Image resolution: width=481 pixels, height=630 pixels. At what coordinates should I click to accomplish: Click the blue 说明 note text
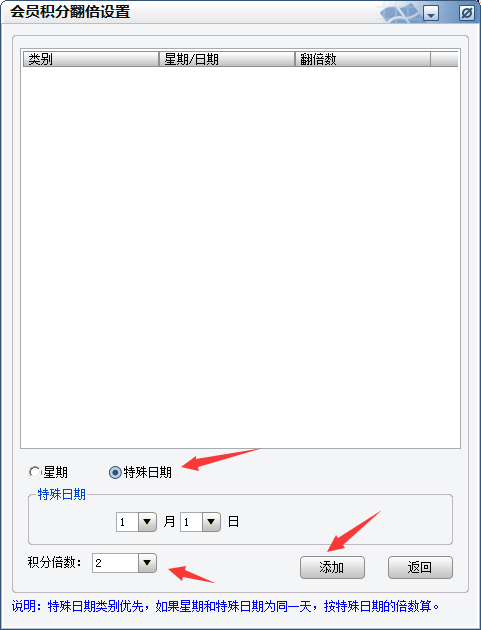[225, 606]
